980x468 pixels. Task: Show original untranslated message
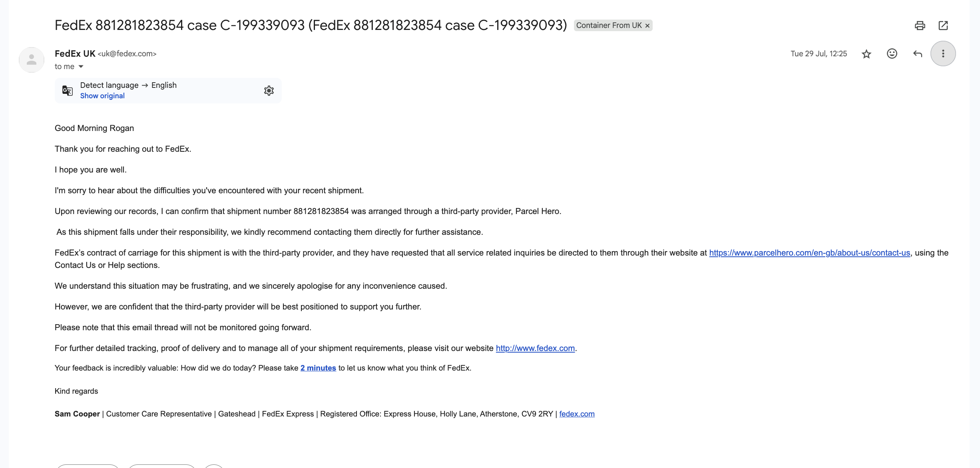pos(102,96)
